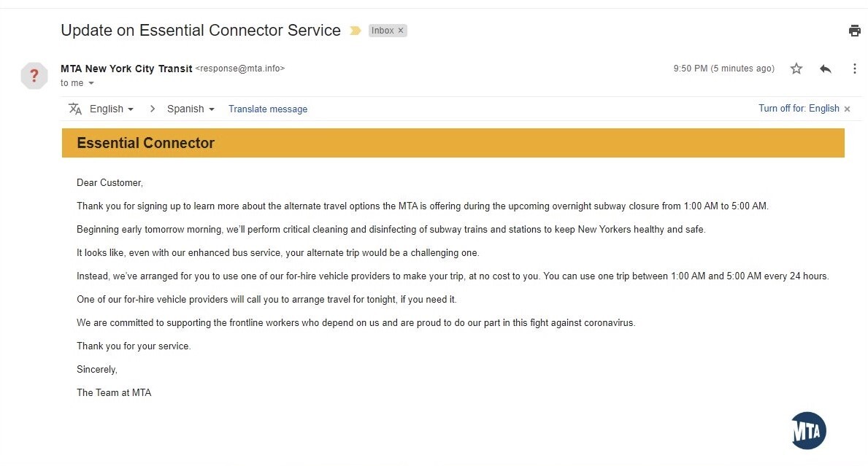
Task: Click the orange Essential Connector banner
Action: [x=453, y=143]
